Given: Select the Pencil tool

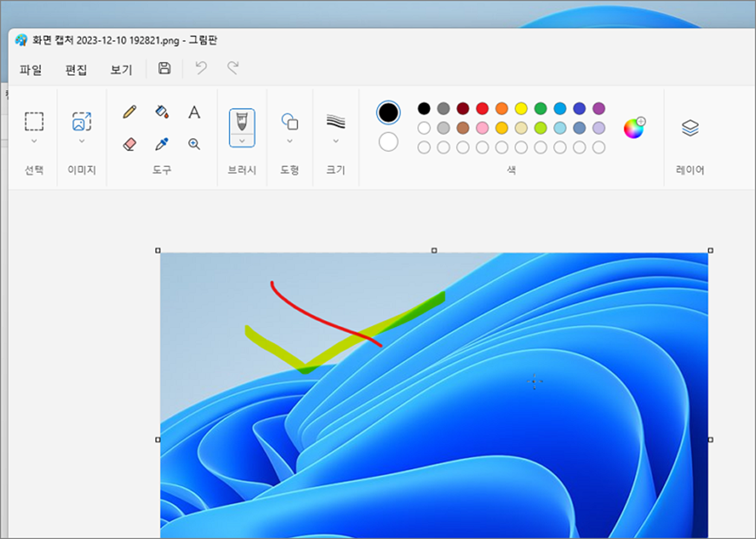Looking at the screenshot, I should point(129,112).
